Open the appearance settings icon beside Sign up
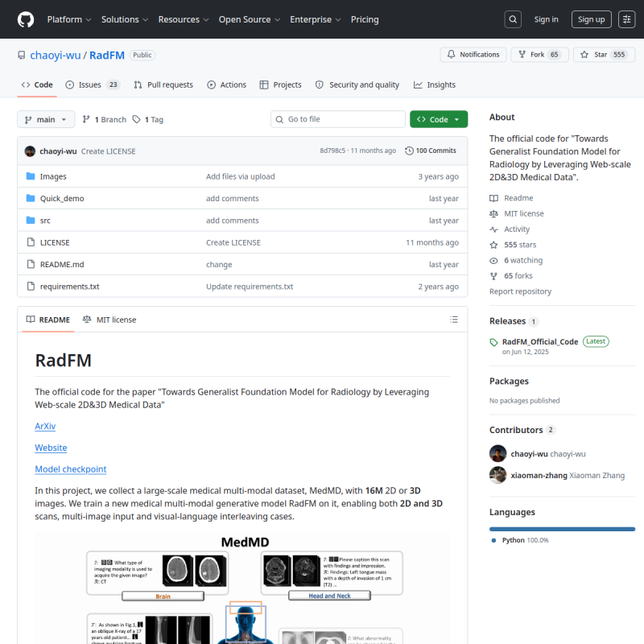The image size is (644, 644). 627,19
